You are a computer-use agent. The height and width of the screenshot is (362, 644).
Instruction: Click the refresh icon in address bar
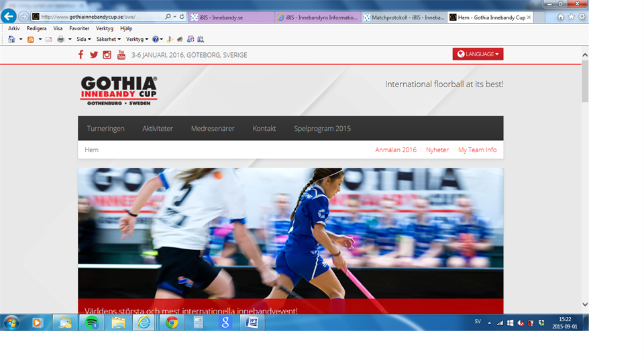point(182,17)
